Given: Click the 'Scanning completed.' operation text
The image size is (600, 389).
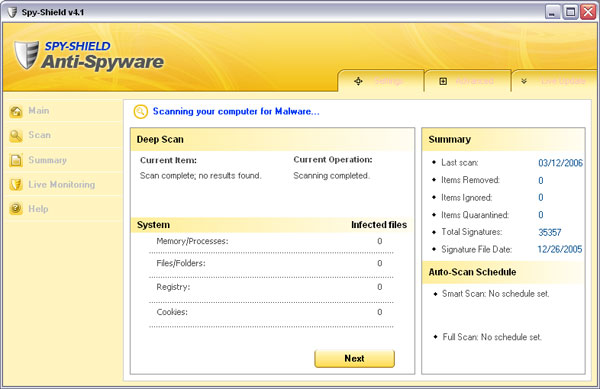Looking at the screenshot, I should point(331,176).
